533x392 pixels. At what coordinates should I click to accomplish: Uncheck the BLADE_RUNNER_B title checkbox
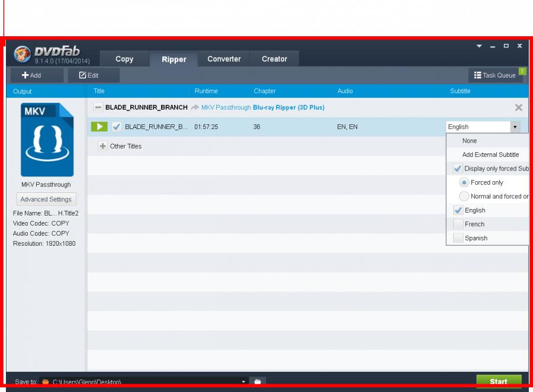coord(116,127)
